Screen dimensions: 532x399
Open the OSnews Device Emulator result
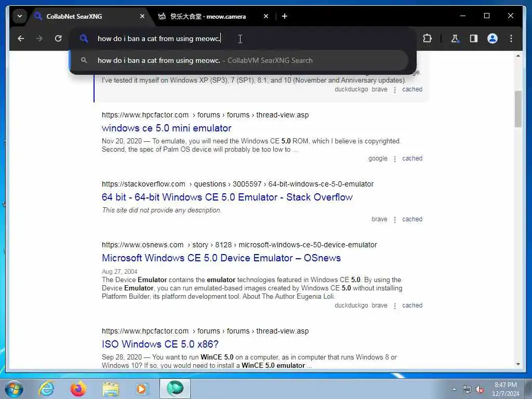coord(221,258)
